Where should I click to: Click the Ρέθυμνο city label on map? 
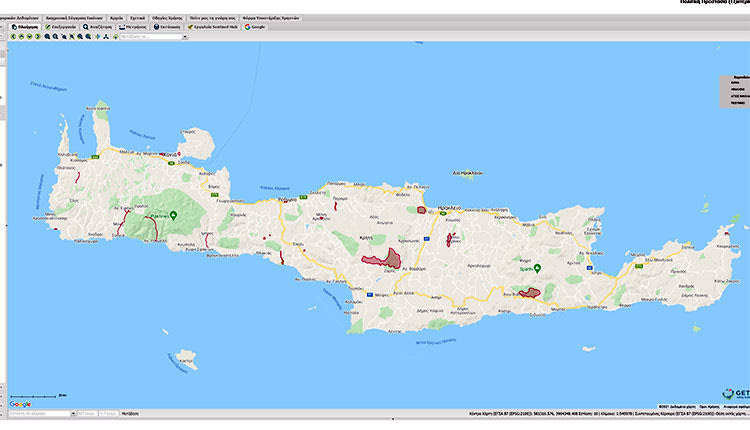point(287,199)
